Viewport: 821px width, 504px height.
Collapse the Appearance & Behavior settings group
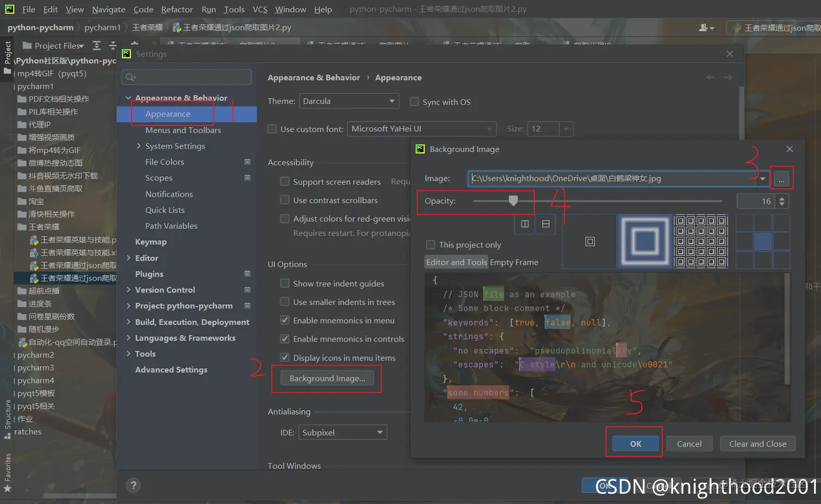click(129, 98)
